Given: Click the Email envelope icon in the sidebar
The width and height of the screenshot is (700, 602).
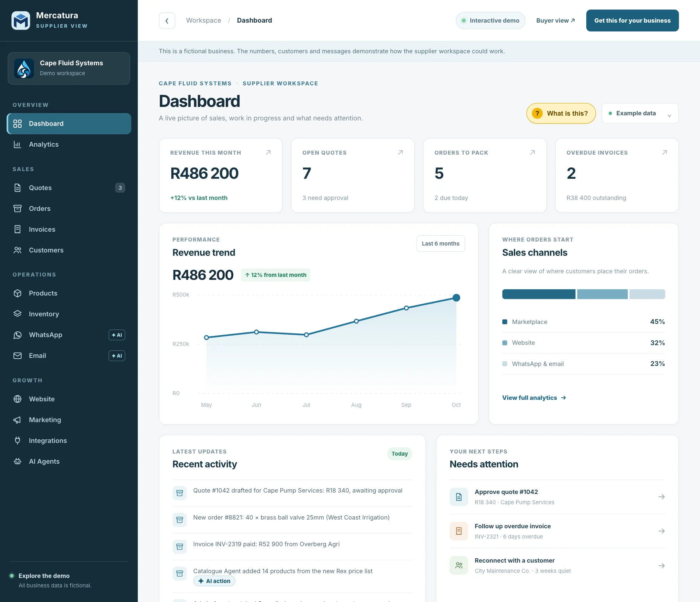Looking at the screenshot, I should [x=17, y=356].
